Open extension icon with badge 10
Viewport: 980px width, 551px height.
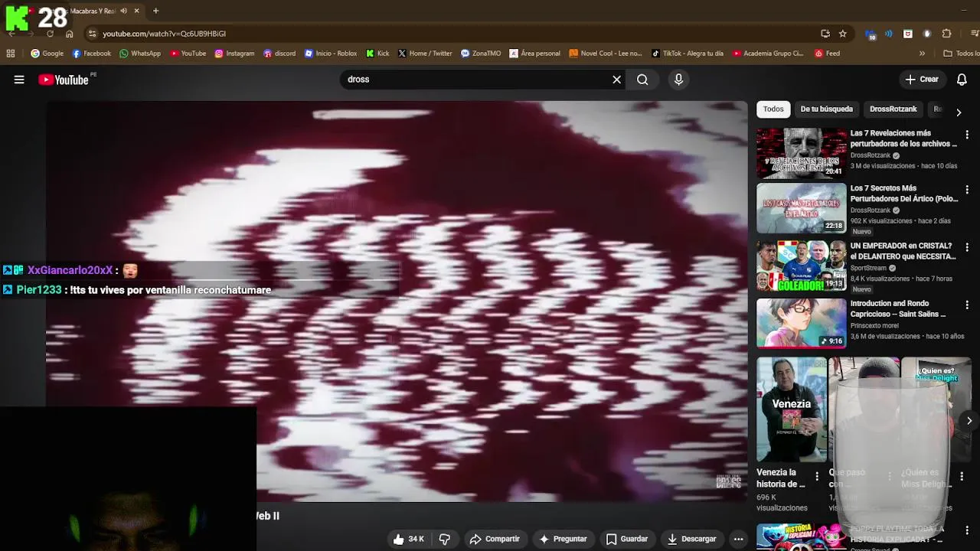(x=871, y=34)
